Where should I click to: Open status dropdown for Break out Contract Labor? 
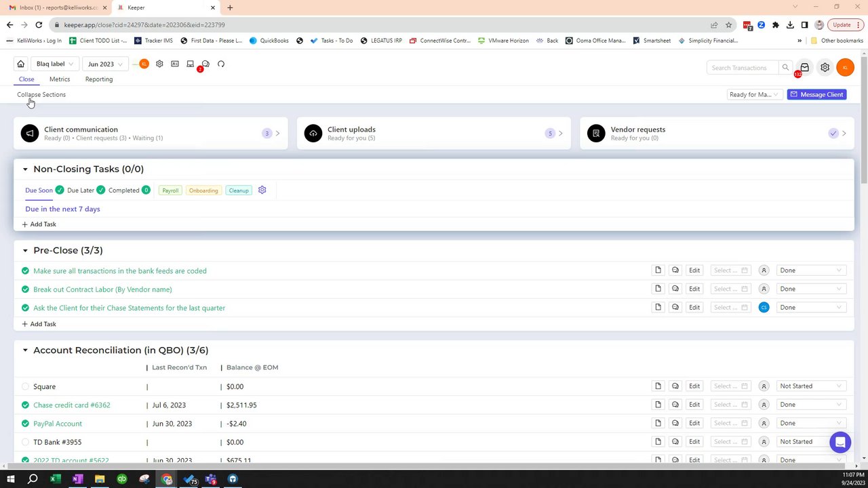[x=810, y=289]
